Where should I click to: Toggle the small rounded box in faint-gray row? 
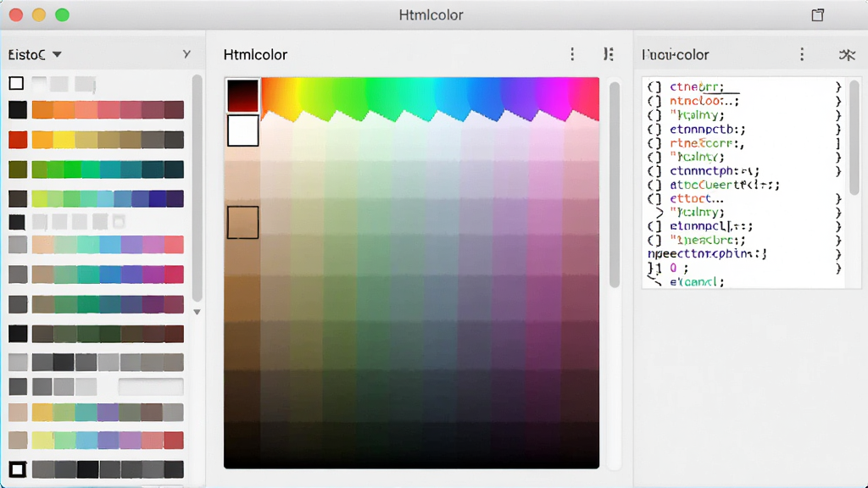[119, 222]
